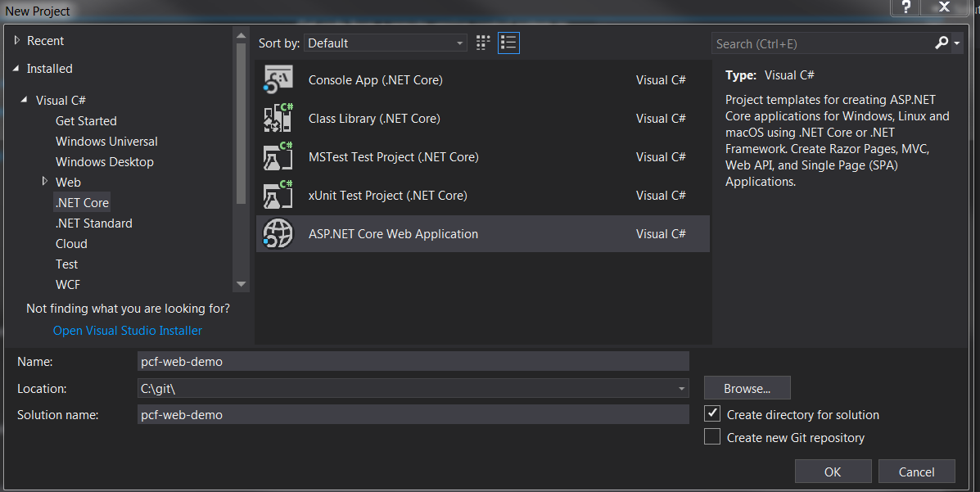
Task: Select Get Started category
Action: (86, 120)
